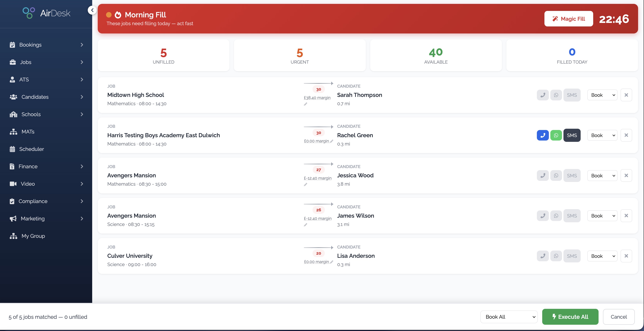Expand the Finance sidebar item
The image size is (644, 331).
28,166
